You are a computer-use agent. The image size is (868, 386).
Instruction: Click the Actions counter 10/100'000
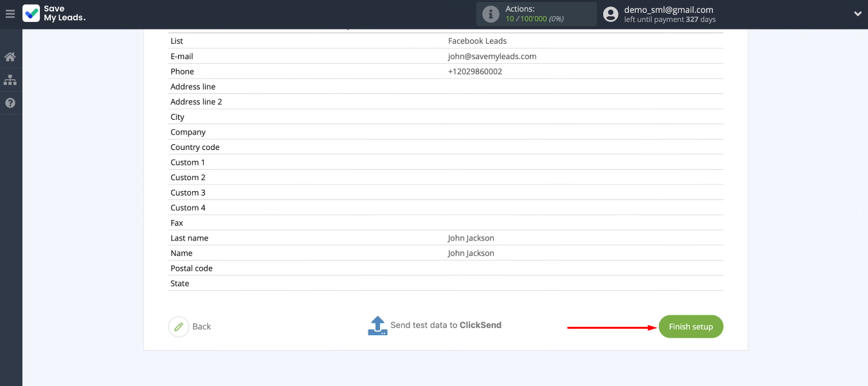tap(534, 19)
